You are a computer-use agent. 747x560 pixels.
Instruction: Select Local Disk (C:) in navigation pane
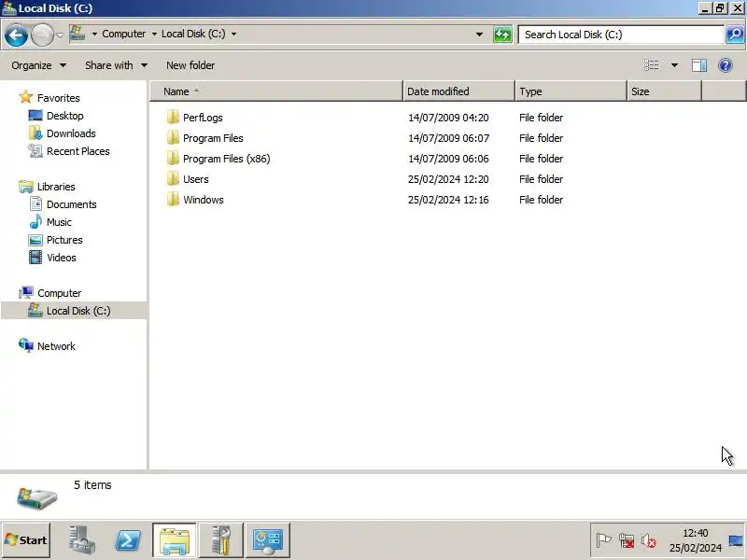(78, 311)
